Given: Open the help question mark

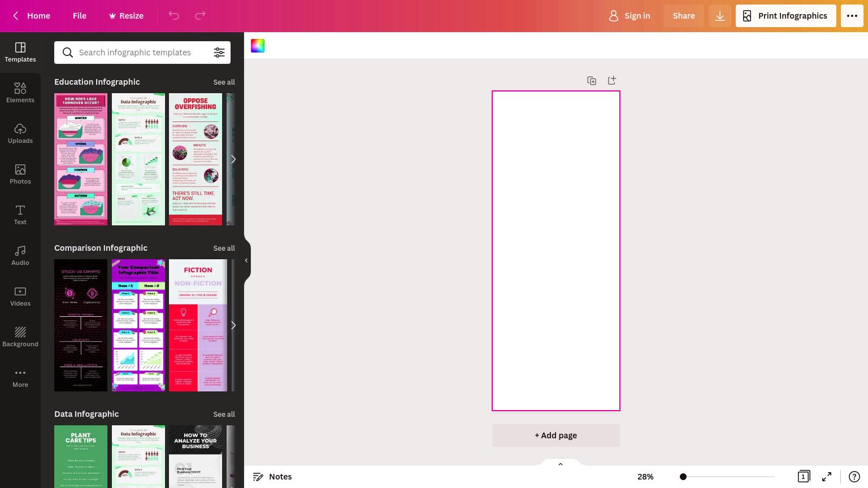Looking at the screenshot, I should [854, 477].
